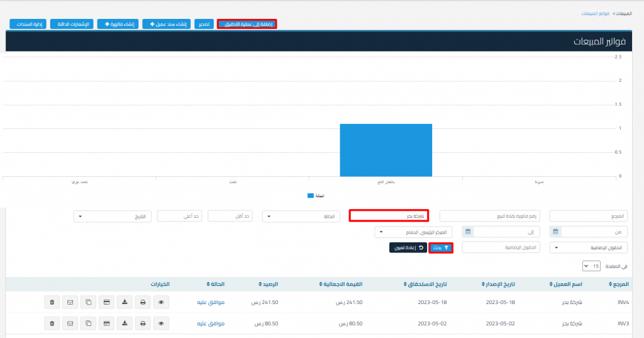Sort the table by تاريخ الإصدار column
Screen dimensions: 644x338
(501, 284)
